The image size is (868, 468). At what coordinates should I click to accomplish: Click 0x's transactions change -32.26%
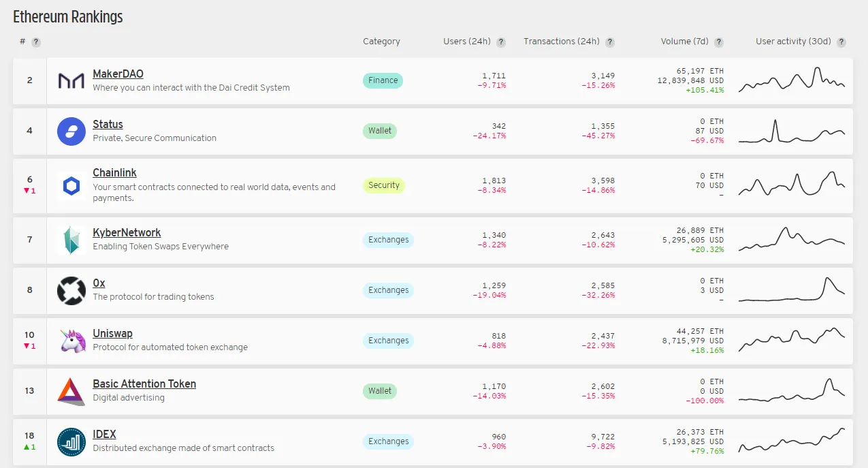(x=598, y=296)
